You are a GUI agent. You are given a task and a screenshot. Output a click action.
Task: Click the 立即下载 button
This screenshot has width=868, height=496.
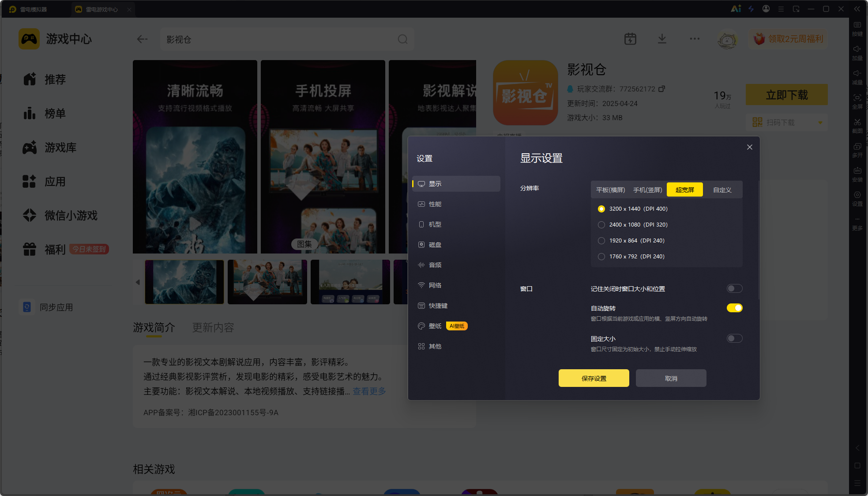coord(787,95)
